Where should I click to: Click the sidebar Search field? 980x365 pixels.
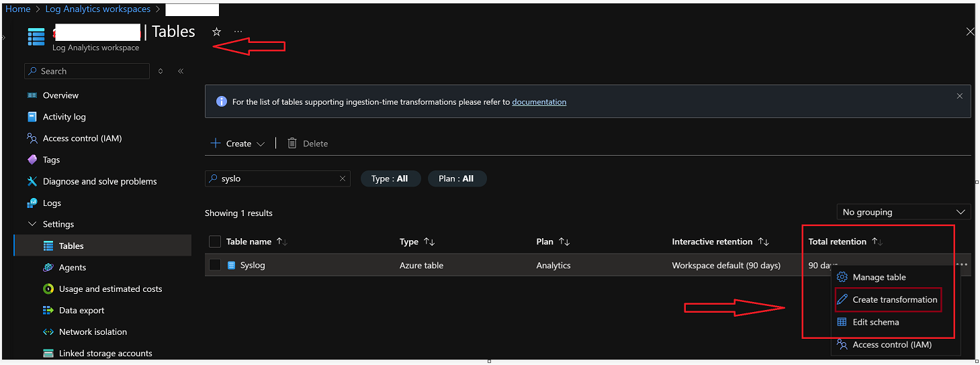tap(87, 71)
